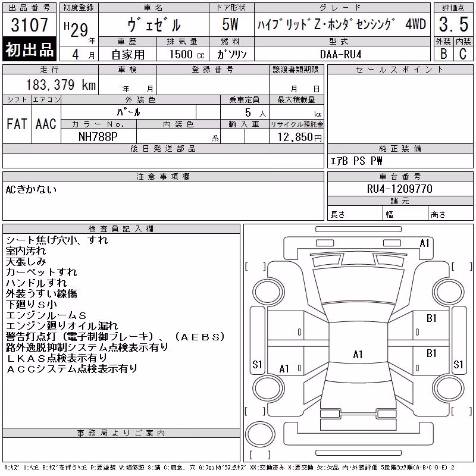
Task: Select the interior grade C cell
Action: tap(463, 54)
